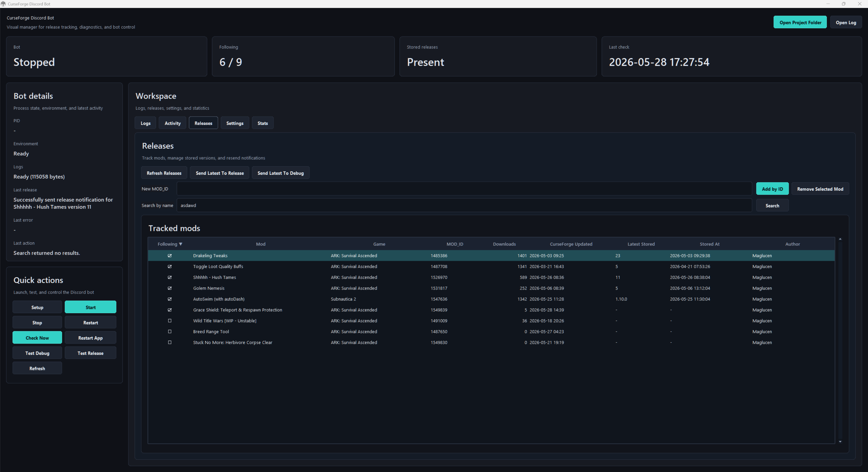Select the Shhhhh - Hush Tames row
This screenshot has height=472, width=868.
click(491, 277)
